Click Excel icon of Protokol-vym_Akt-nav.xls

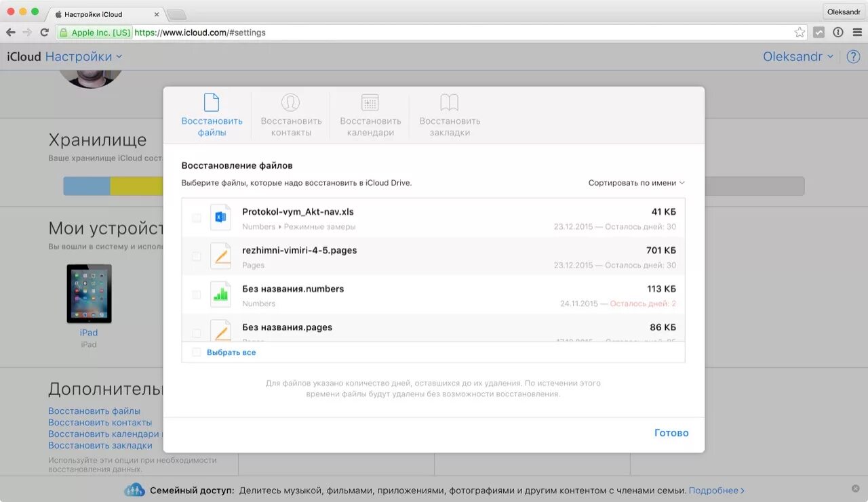click(x=220, y=217)
